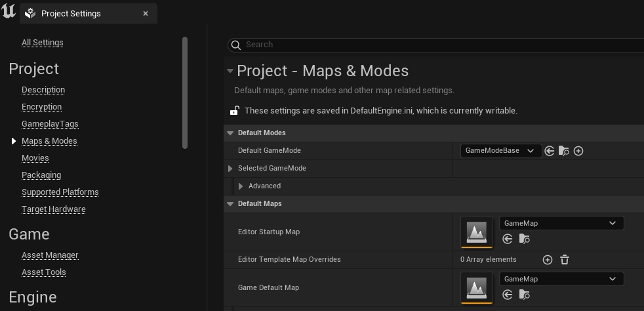Create new Default GameMode class with plus icon
Screen dimensions: 644x311
click(x=578, y=151)
